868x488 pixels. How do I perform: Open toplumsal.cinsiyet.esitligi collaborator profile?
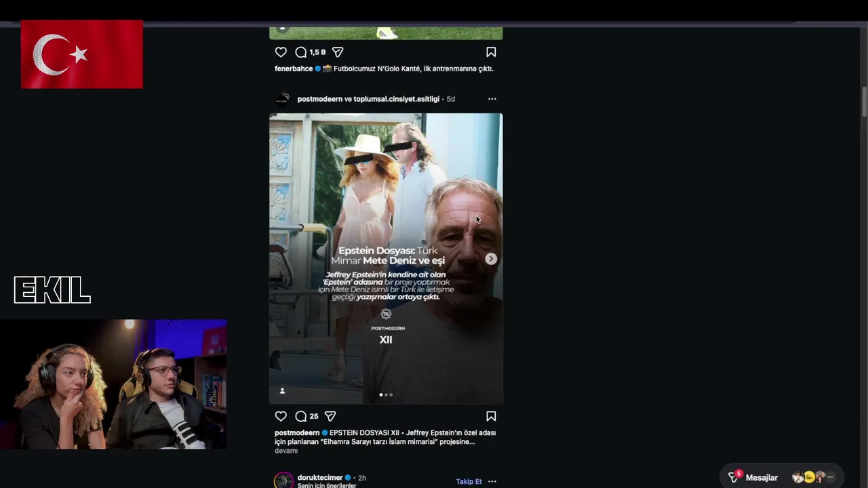(396, 99)
